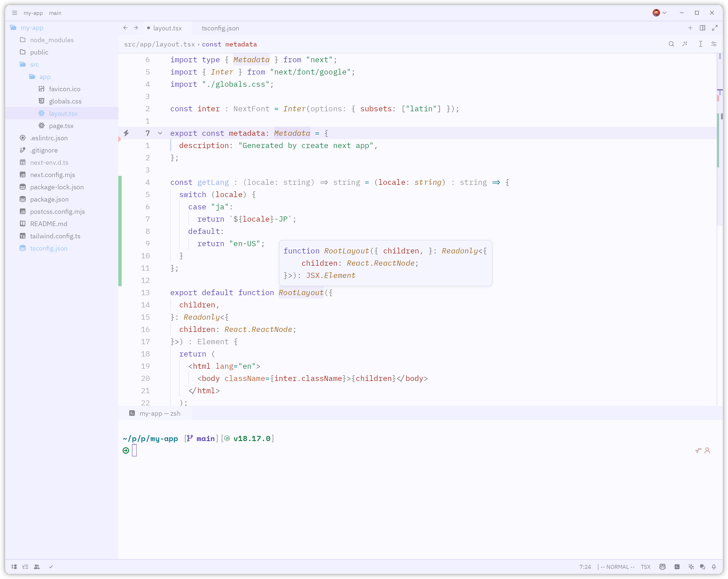Toggle the terminal panel icon in status bar

click(x=677, y=567)
